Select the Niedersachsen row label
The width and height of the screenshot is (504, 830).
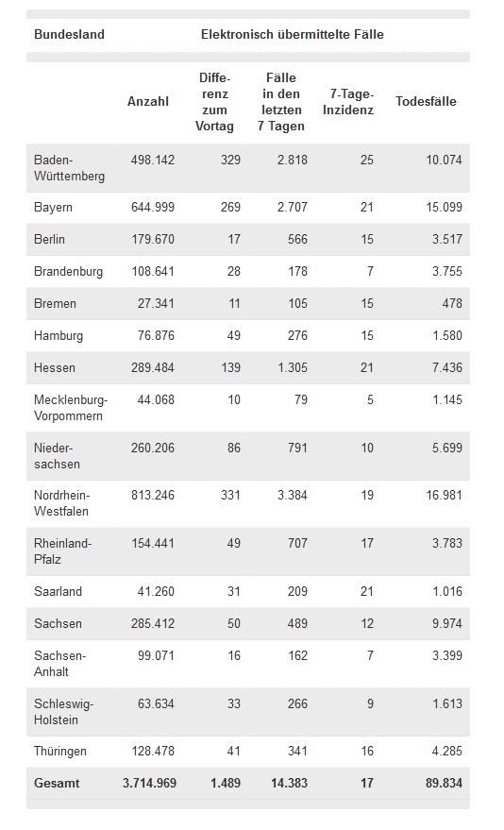[x=58, y=456]
